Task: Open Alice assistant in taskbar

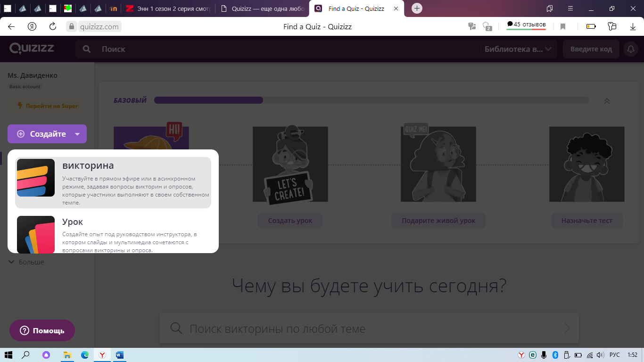Action: (46, 355)
